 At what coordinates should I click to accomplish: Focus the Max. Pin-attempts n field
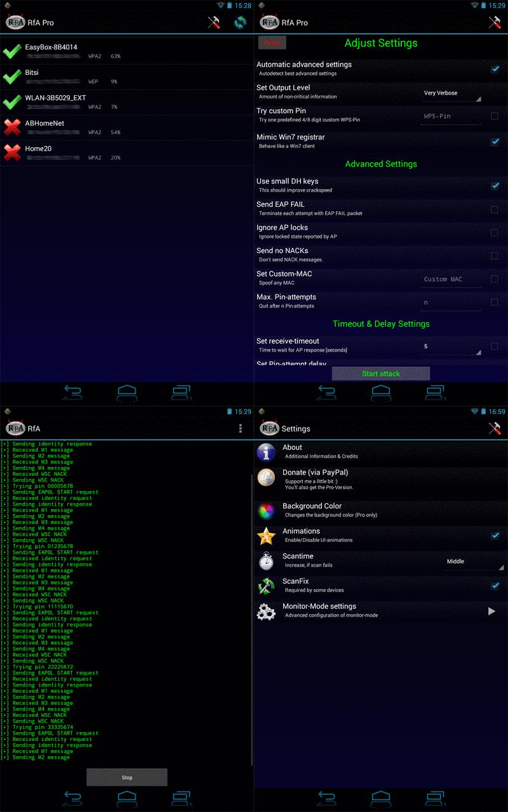click(x=451, y=303)
